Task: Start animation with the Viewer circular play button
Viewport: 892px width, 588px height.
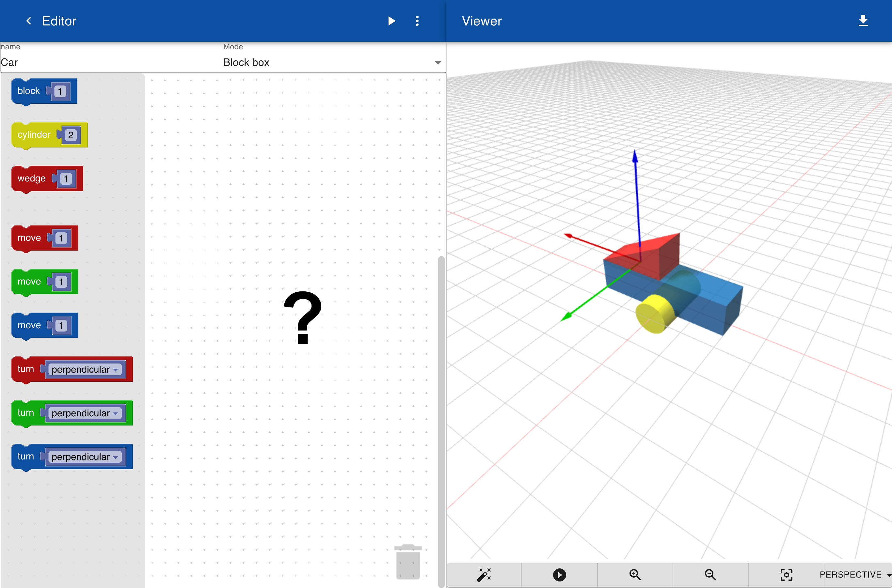Action: click(x=559, y=575)
